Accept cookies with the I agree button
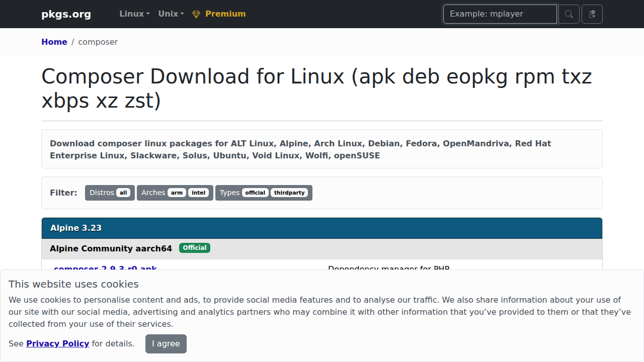Screen dimensions: 644x362 point(166,344)
